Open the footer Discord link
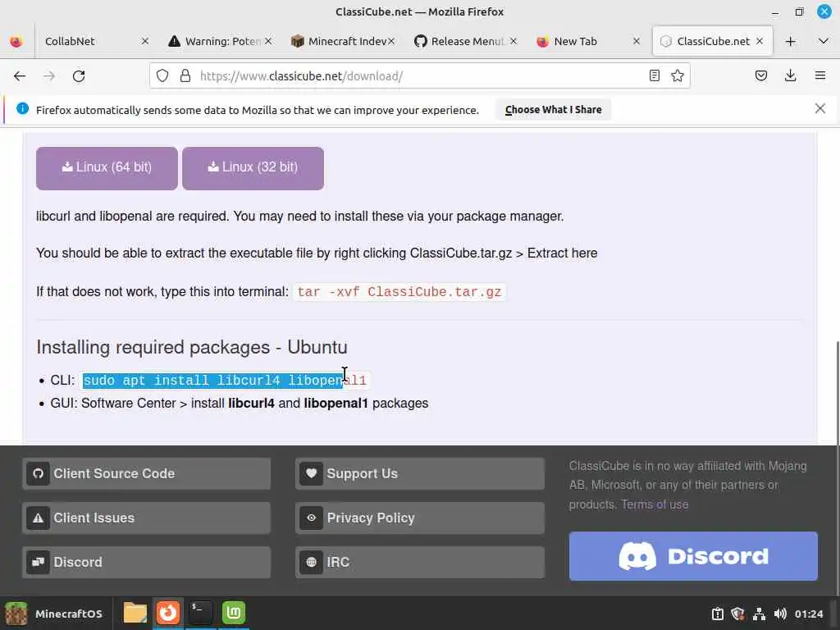 coord(146,563)
